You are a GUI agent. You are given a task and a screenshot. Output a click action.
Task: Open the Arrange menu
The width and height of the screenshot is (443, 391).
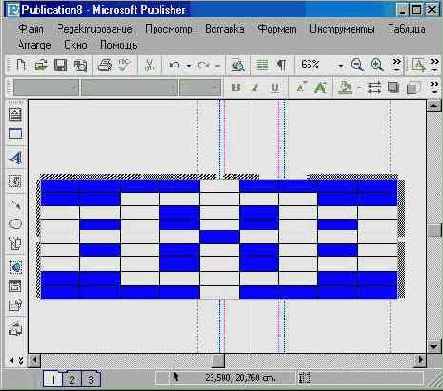coord(34,45)
